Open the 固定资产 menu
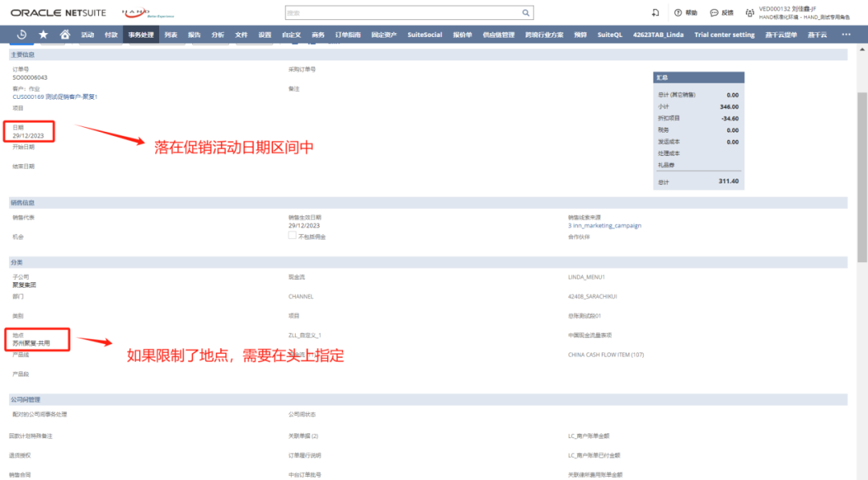Screen dimensions: 868x480 click(383, 35)
